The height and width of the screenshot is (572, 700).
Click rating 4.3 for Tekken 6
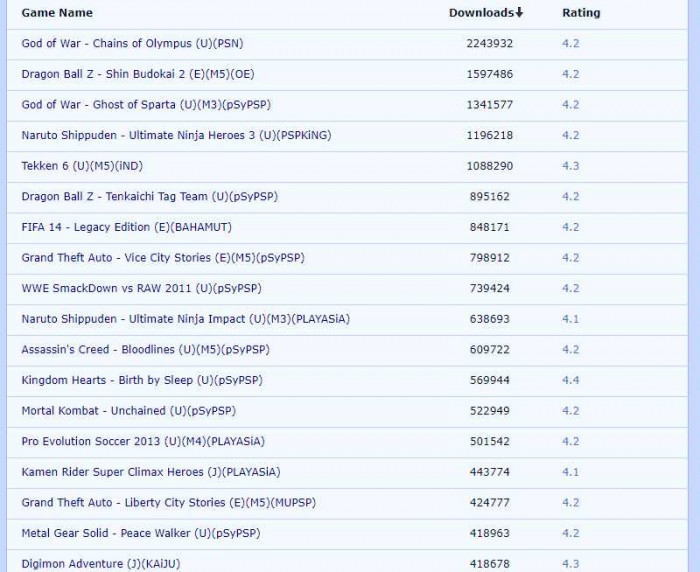(x=571, y=166)
